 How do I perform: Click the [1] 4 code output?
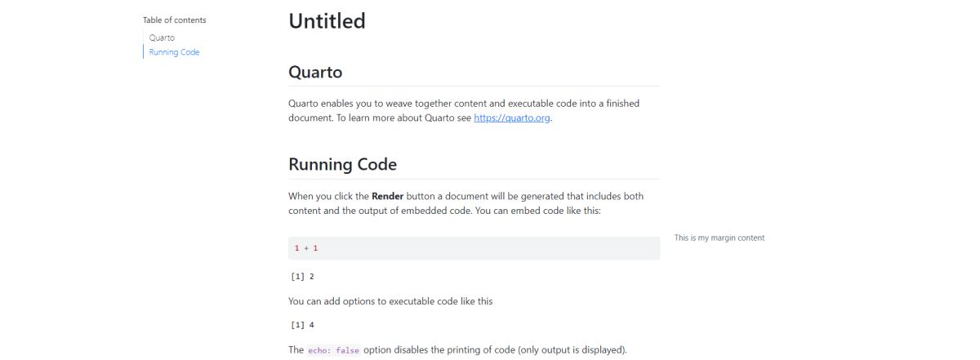[x=303, y=325]
